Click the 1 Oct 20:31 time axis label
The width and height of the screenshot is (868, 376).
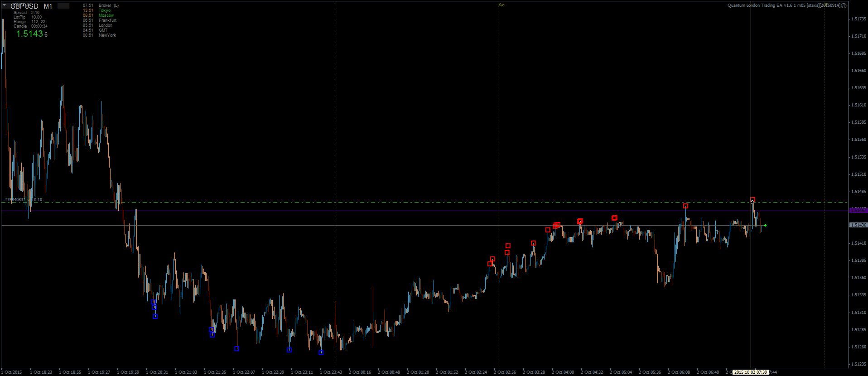(157, 372)
